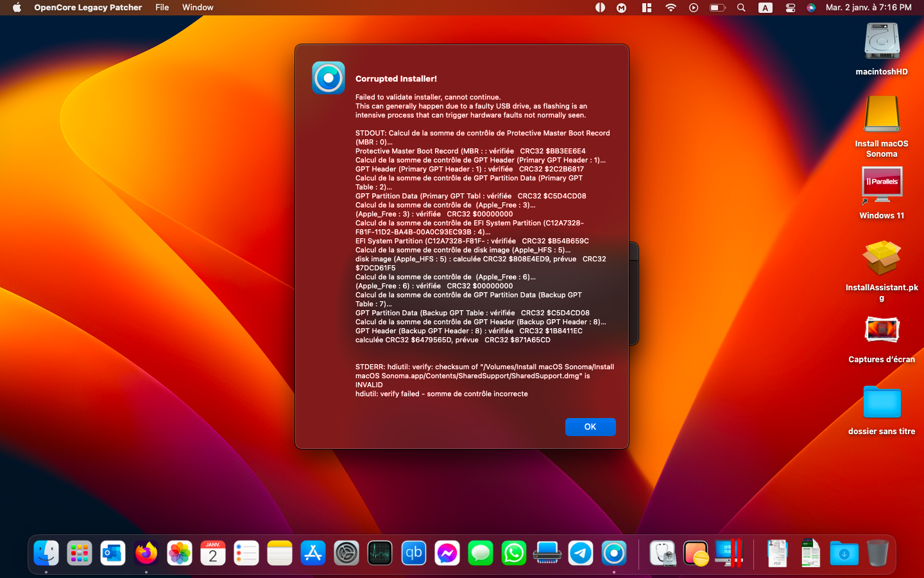
Task: Click the 'Failed to validate installer' message
Action: pyautogui.click(x=428, y=98)
